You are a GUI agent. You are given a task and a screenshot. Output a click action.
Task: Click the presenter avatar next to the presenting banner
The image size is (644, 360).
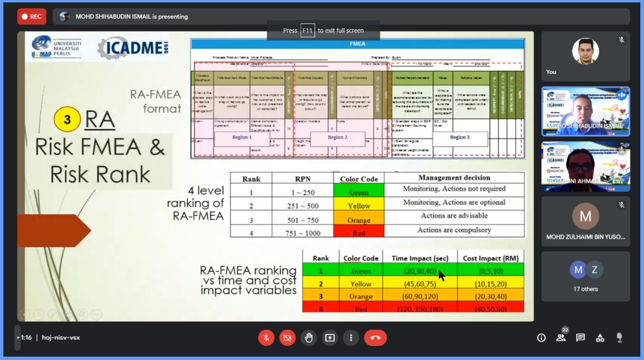tap(64, 16)
